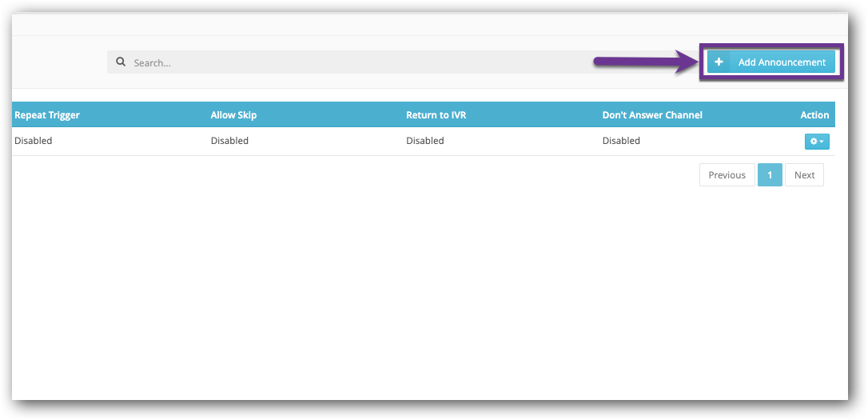
Task: Click the magnifying glass search icon
Action: [x=121, y=62]
